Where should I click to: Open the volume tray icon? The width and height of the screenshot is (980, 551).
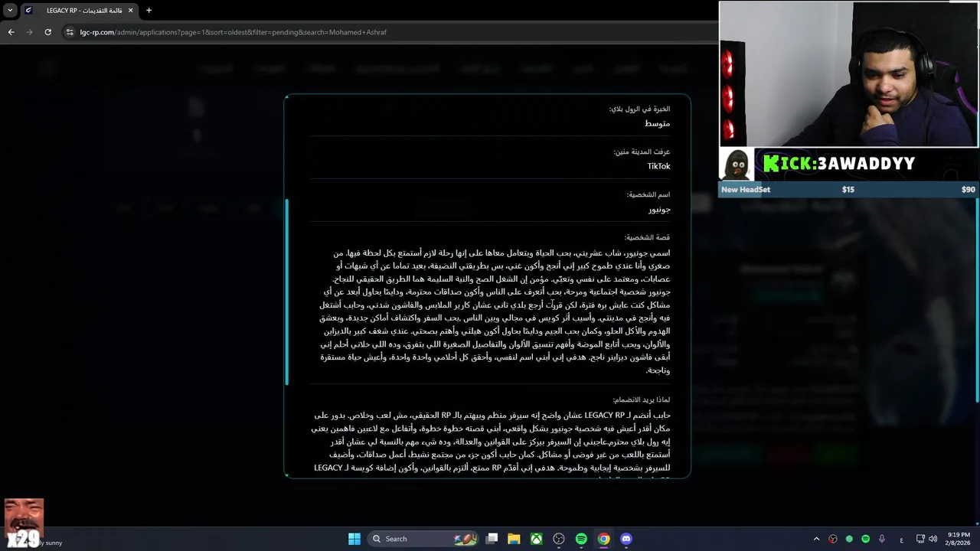(933, 539)
